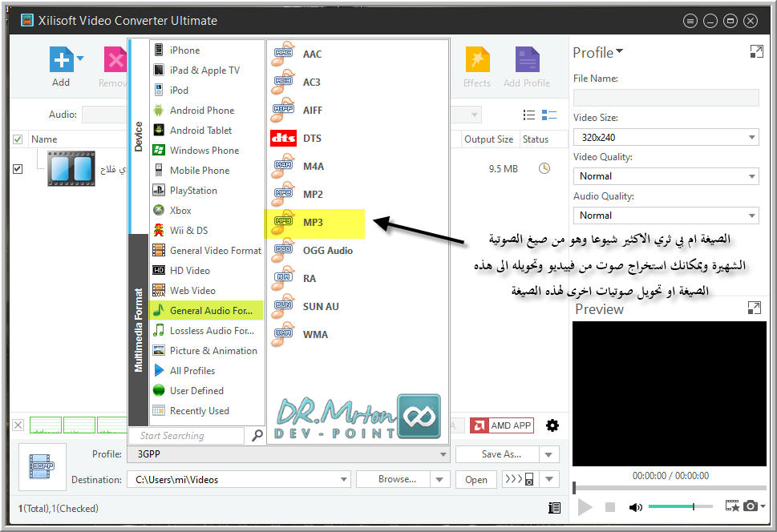Adjust the preview volume slider
The width and height of the screenshot is (777, 532).
pos(680,506)
